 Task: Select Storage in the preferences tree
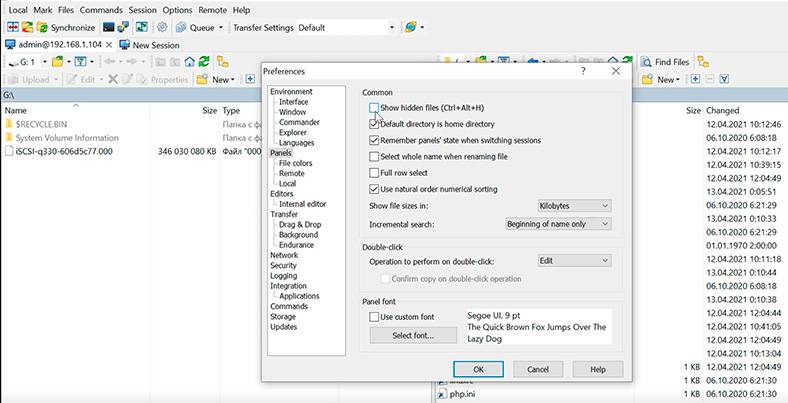click(x=283, y=317)
